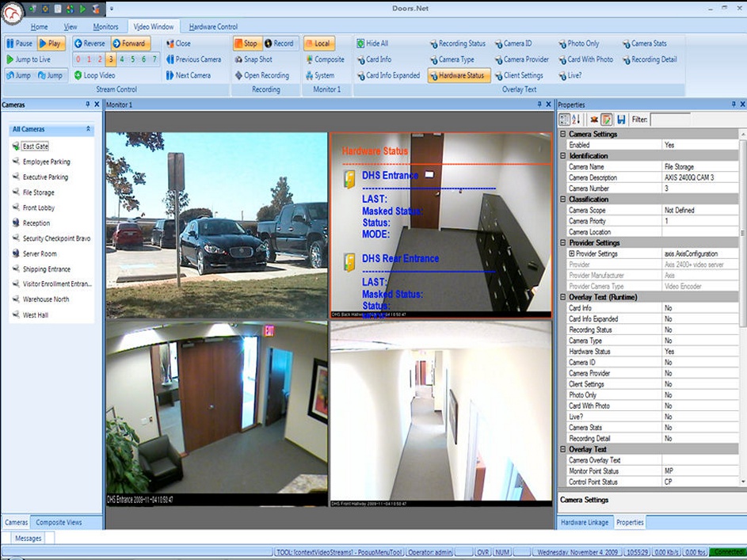Switch to Previous Camera
This screenshot has height=560, width=747.
pos(194,59)
